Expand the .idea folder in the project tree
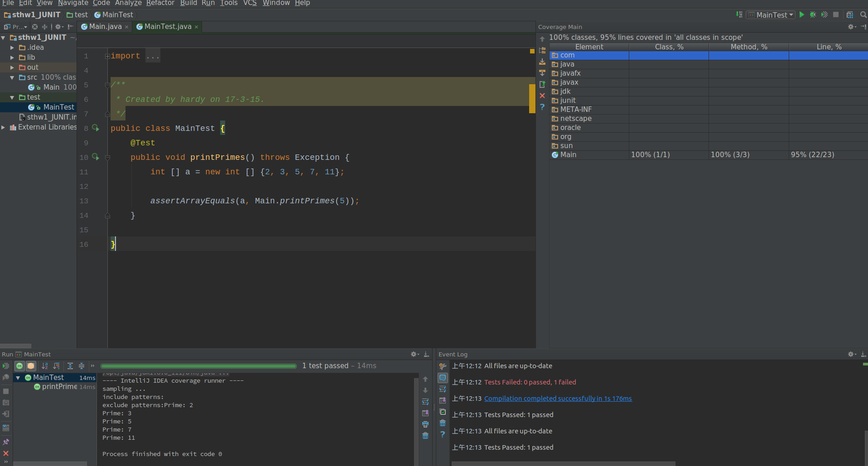The image size is (868, 466). pyautogui.click(x=12, y=48)
